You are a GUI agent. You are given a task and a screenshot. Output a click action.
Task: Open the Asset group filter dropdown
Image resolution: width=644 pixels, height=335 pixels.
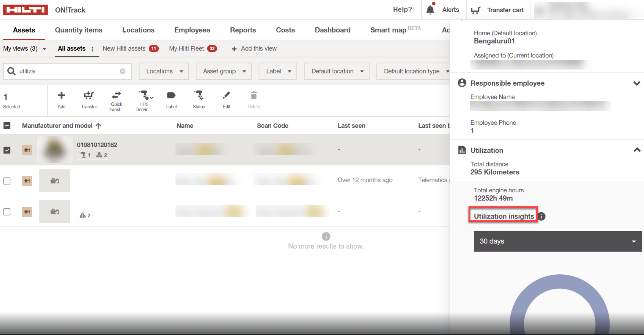click(x=224, y=71)
